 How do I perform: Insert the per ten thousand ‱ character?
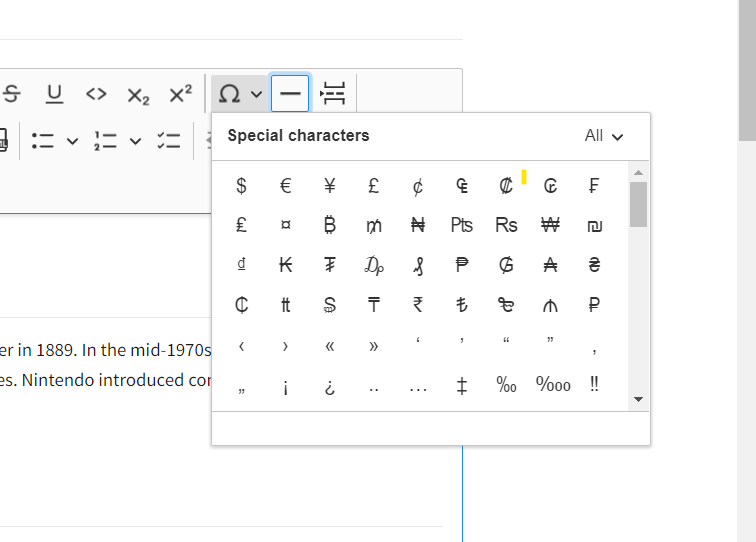pos(553,386)
